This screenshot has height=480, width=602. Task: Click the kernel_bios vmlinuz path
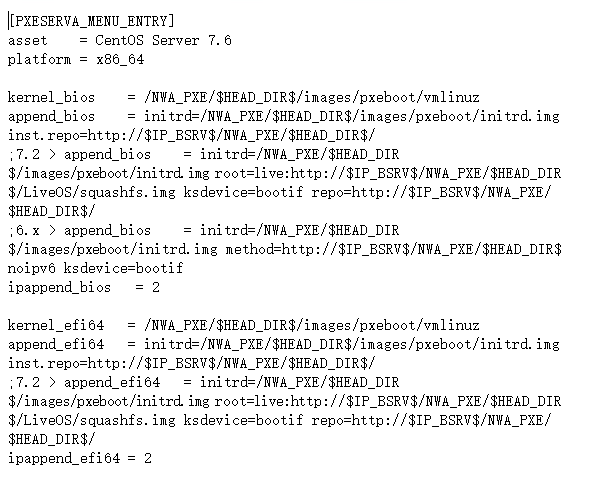tap(312, 97)
